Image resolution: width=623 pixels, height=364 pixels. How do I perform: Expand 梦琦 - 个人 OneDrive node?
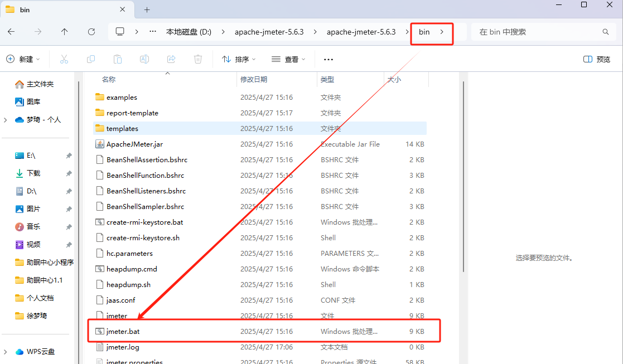5,120
